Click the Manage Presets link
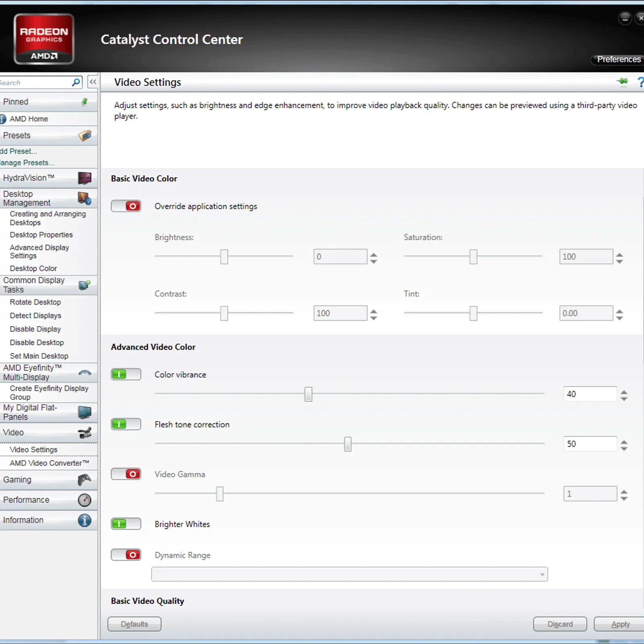644x644 pixels. [27, 163]
